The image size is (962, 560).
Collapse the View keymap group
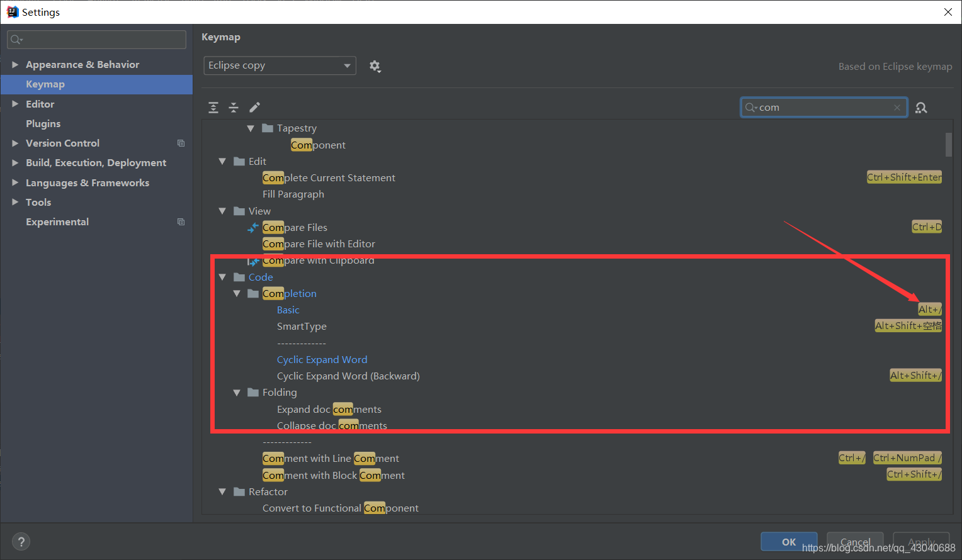pos(222,211)
